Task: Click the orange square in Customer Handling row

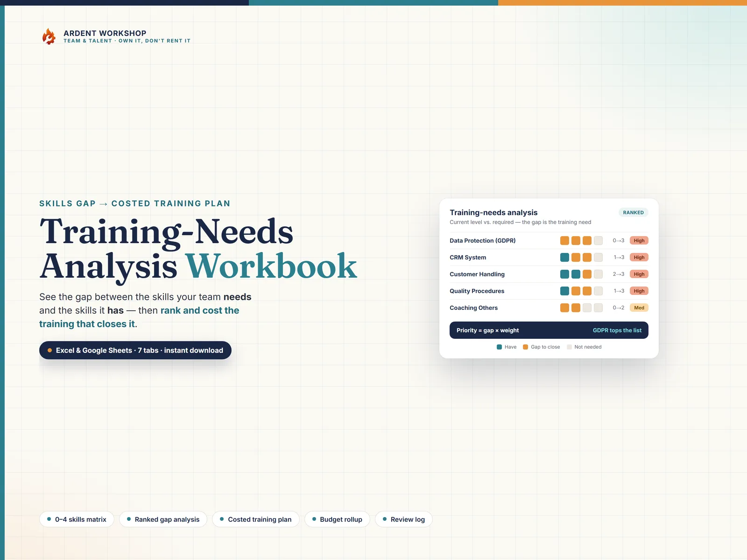Action: click(587, 274)
